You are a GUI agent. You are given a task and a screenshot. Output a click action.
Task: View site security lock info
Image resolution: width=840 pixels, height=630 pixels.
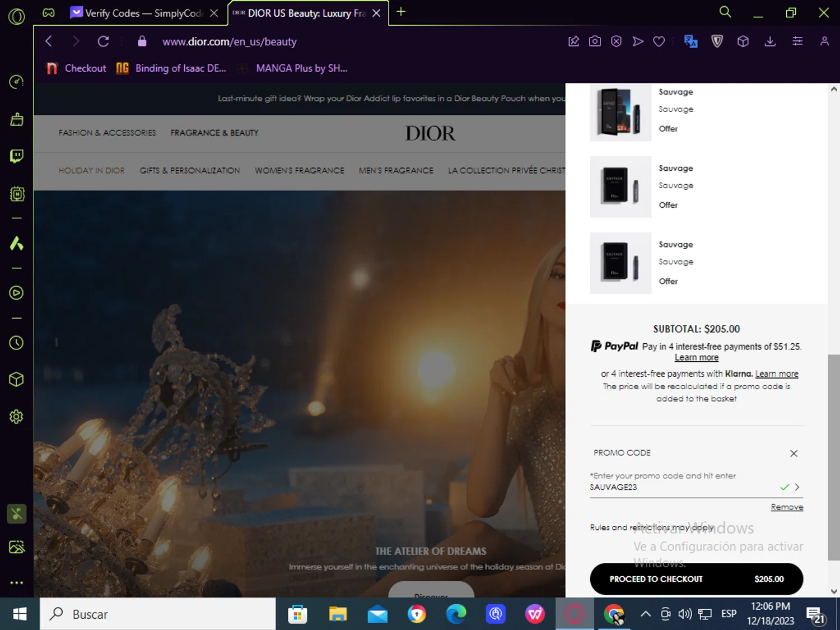142,41
